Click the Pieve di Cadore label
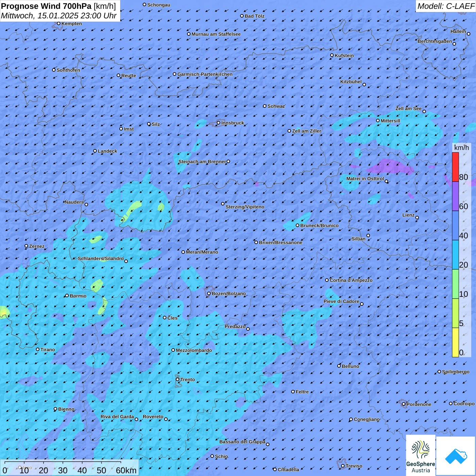Viewport: 476px width, 476px height. pyautogui.click(x=341, y=301)
